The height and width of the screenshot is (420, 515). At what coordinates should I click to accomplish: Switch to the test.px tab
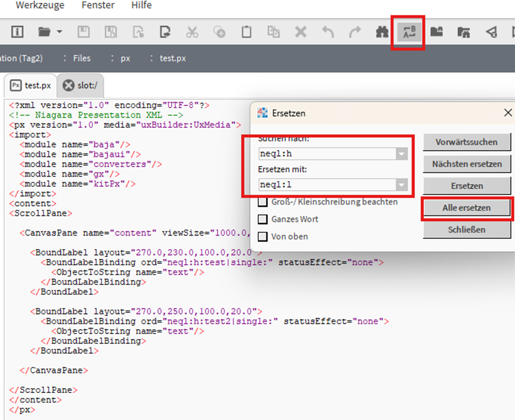31,85
